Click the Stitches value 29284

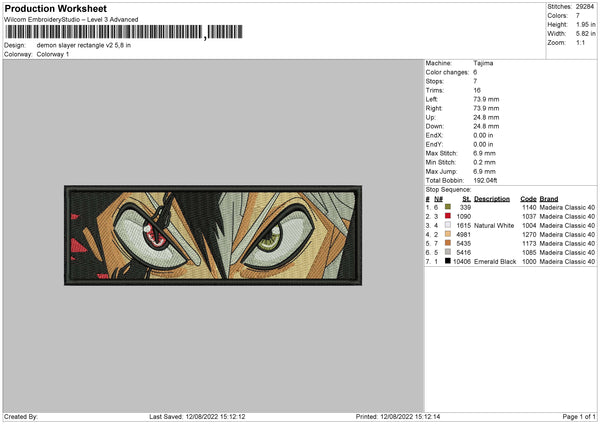[585, 7]
